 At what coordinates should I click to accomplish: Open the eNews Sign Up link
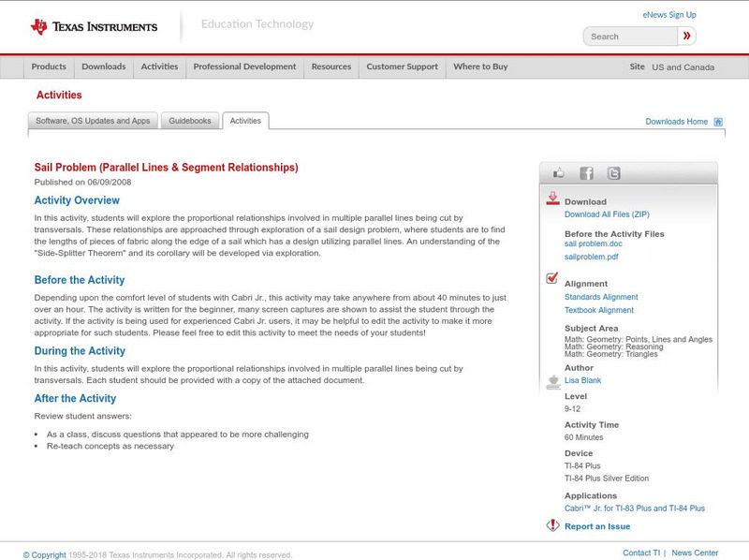pos(669,15)
